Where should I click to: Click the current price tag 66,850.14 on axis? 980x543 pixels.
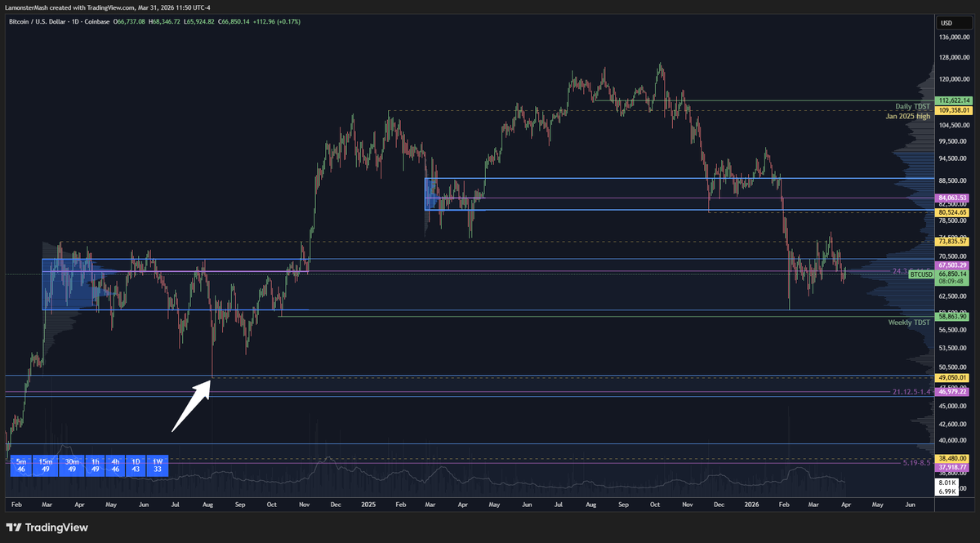coord(952,274)
